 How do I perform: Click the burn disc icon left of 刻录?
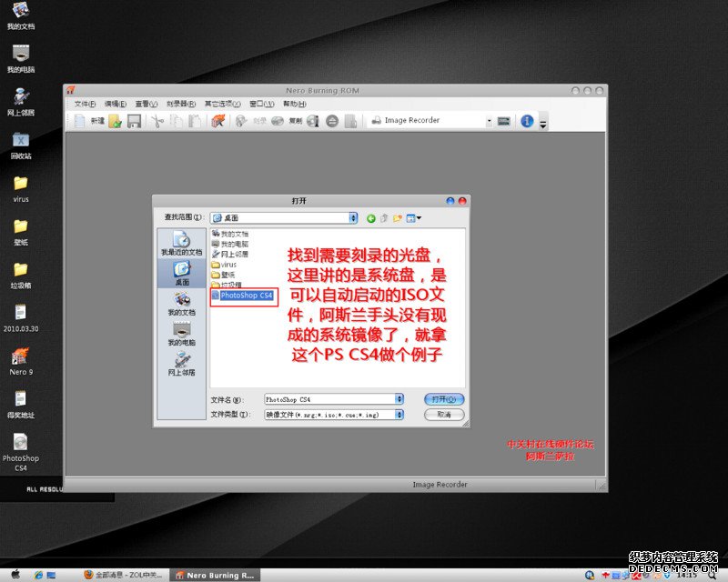[x=241, y=121]
